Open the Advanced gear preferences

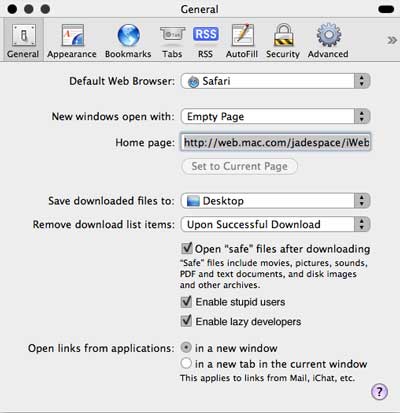coord(328,40)
